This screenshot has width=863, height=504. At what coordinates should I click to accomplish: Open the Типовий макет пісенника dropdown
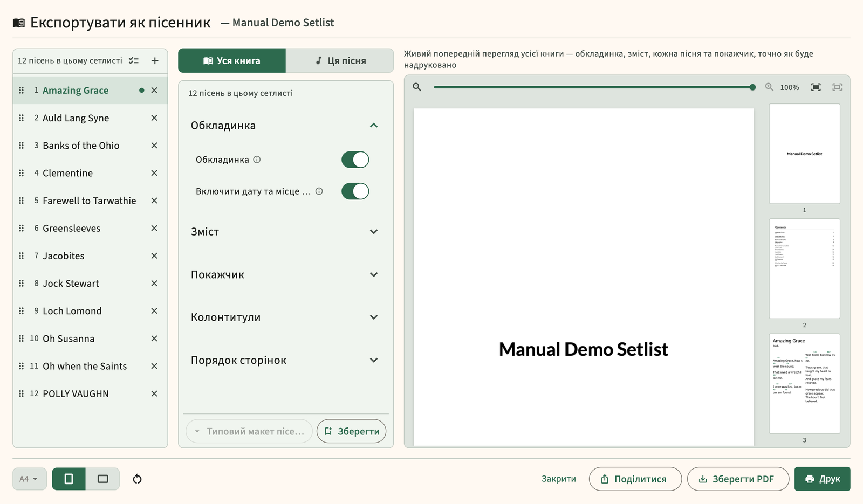click(249, 431)
